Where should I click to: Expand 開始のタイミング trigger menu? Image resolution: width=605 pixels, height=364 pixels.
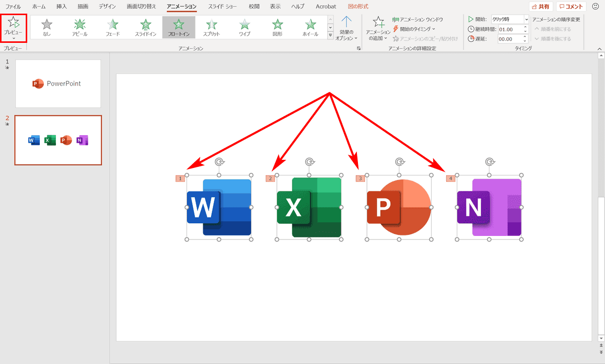[414, 29]
